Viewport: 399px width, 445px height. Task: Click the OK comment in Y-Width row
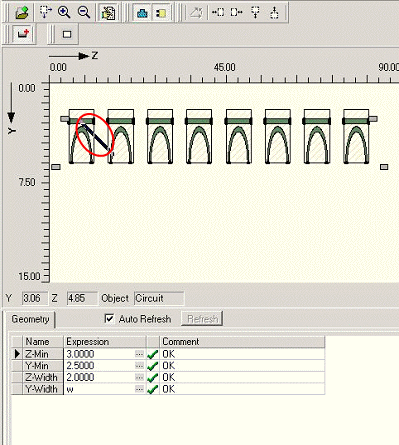coord(168,389)
